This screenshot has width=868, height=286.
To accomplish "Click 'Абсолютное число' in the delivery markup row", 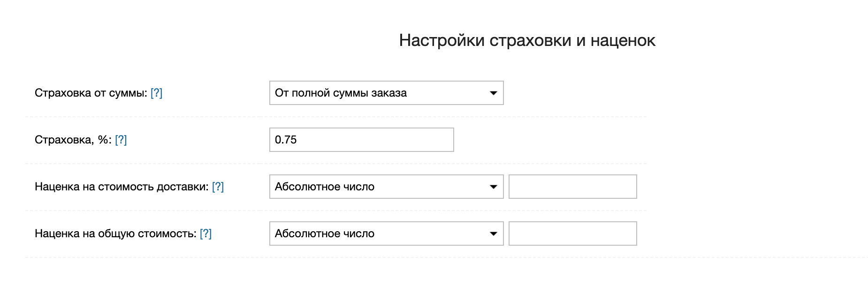I will [x=325, y=187].
